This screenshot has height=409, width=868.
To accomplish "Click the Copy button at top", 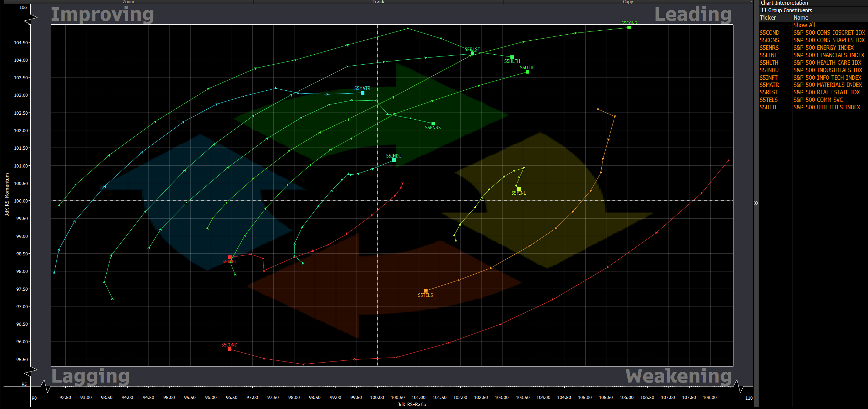I will click(628, 2).
